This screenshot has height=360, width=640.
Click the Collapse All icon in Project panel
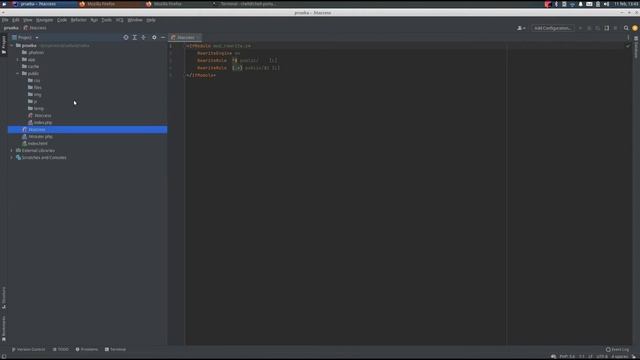coord(144,37)
